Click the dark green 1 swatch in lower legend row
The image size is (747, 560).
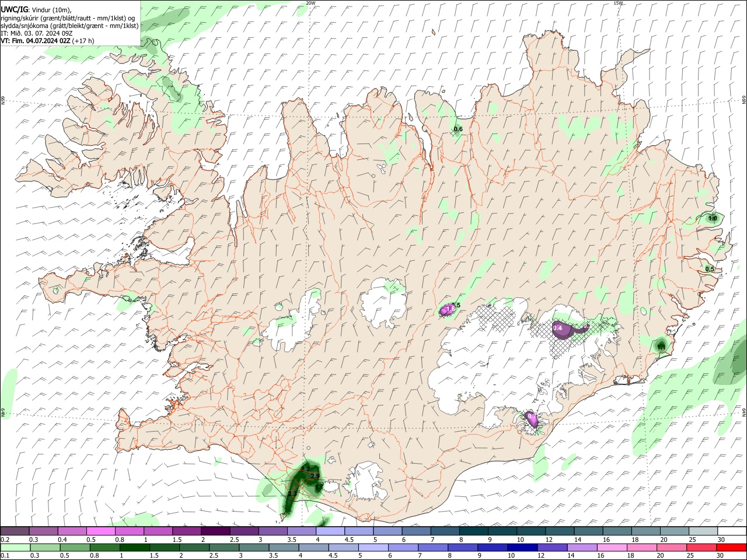click(134, 548)
